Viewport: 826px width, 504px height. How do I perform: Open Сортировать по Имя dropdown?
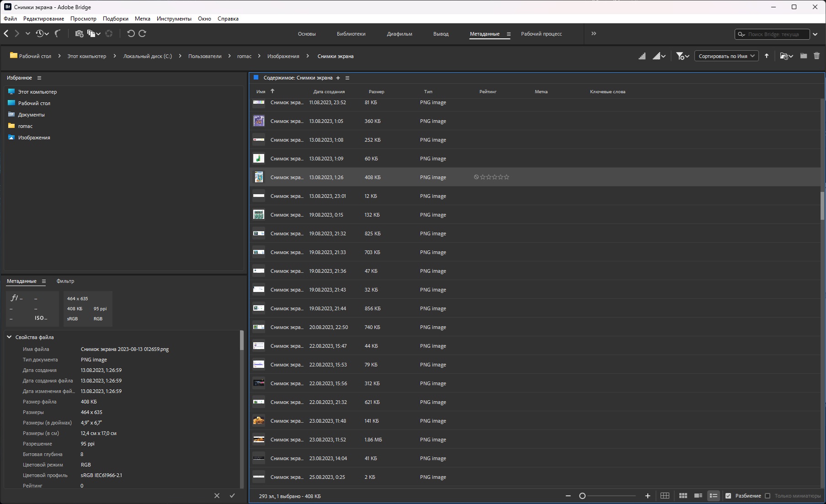pos(726,56)
